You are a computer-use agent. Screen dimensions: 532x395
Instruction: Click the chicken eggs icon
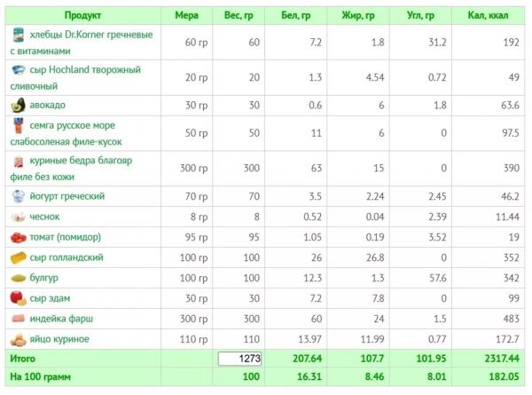[19, 339]
